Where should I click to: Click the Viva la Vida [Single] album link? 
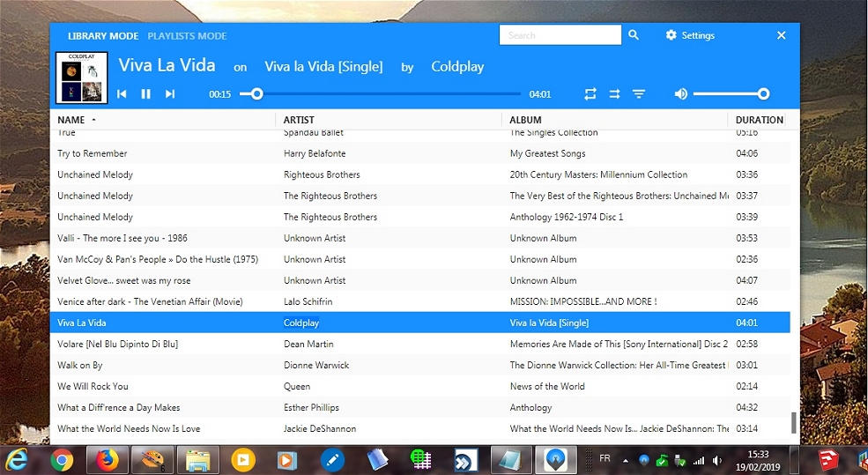[x=323, y=66]
